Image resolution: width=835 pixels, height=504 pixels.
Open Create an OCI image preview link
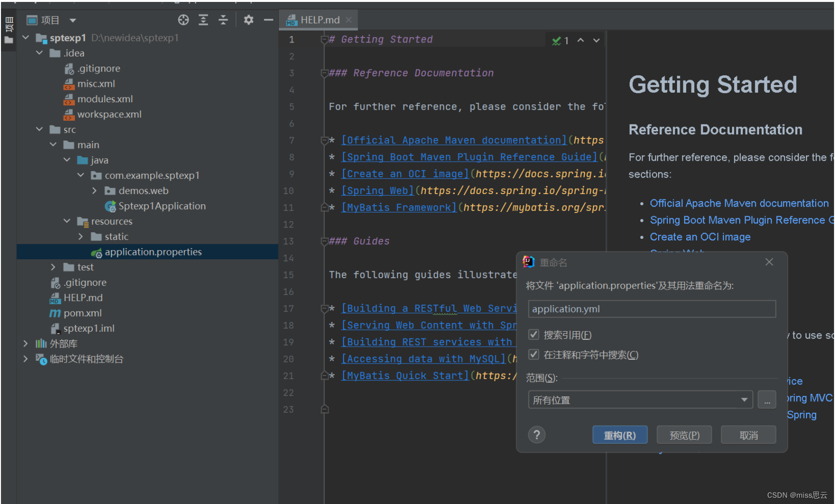click(x=700, y=237)
